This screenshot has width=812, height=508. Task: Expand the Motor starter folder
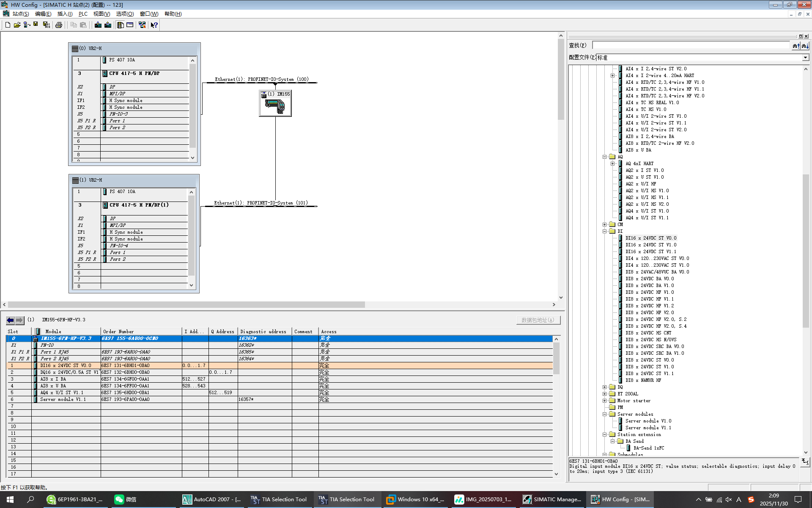605,400
